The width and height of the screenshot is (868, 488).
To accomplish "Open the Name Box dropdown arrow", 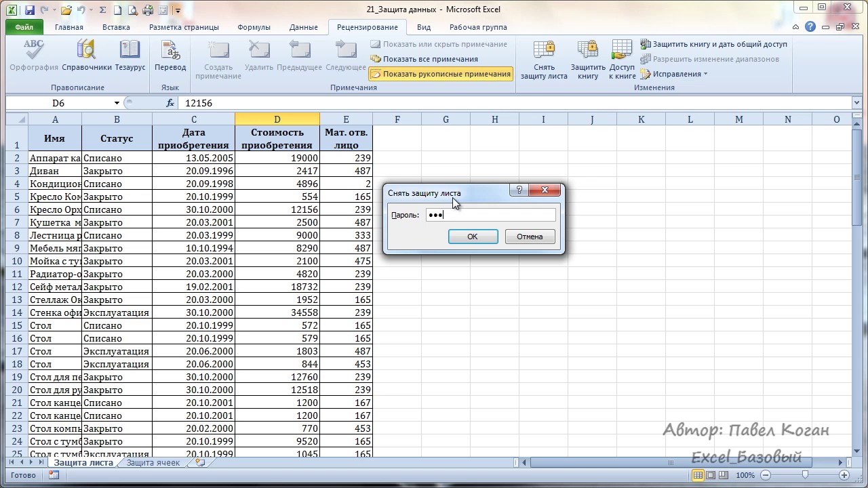I will pos(117,103).
